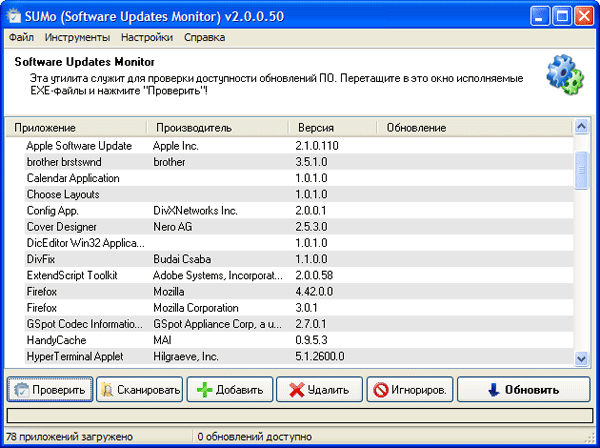600x448 pixels.
Task: Open the Справка help menu
Action: pyautogui.click(x=204, y=37)
